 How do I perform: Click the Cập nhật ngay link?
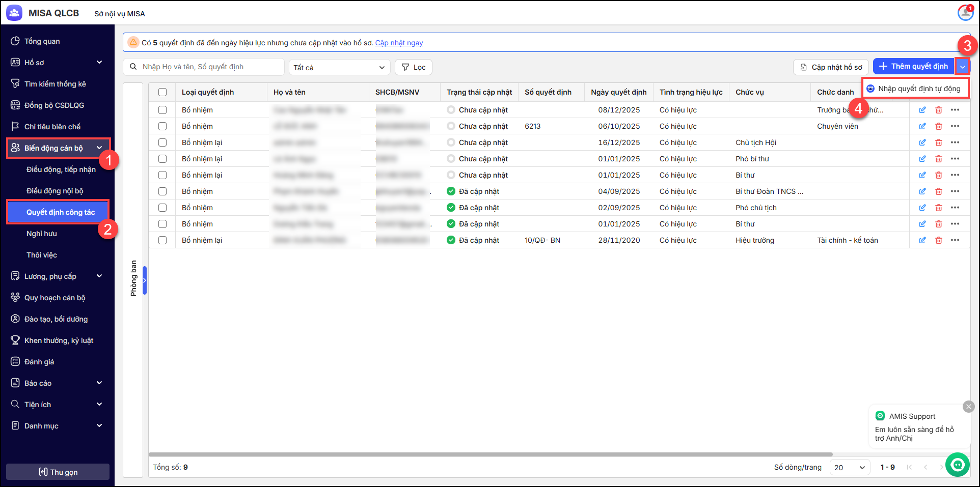click(399, 43)
